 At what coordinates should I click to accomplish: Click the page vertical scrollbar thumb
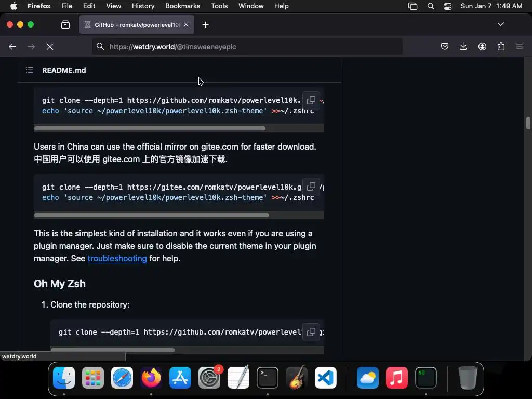pyautogui.click(x=528, y=124)
